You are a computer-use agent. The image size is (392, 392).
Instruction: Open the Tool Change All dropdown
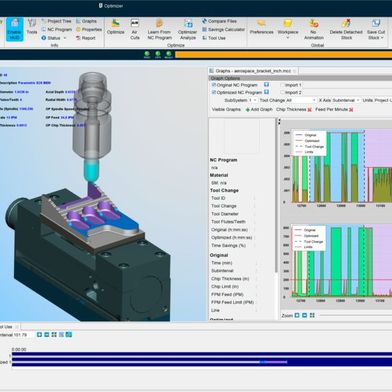[287, 100]
